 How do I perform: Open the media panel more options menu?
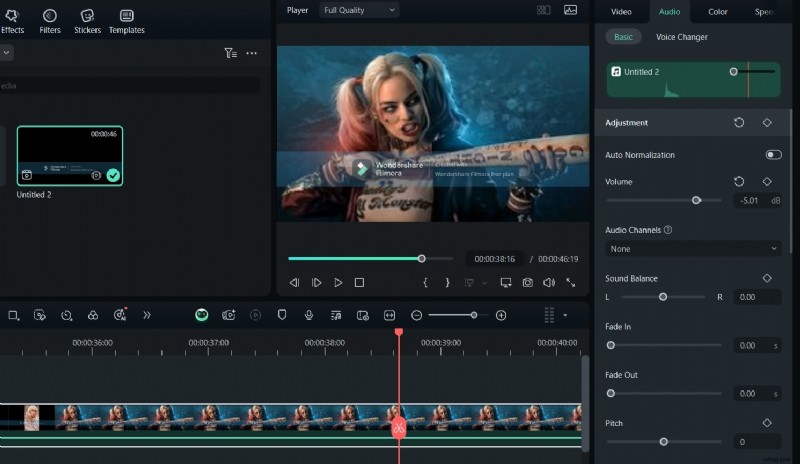(x=252, y=53)
